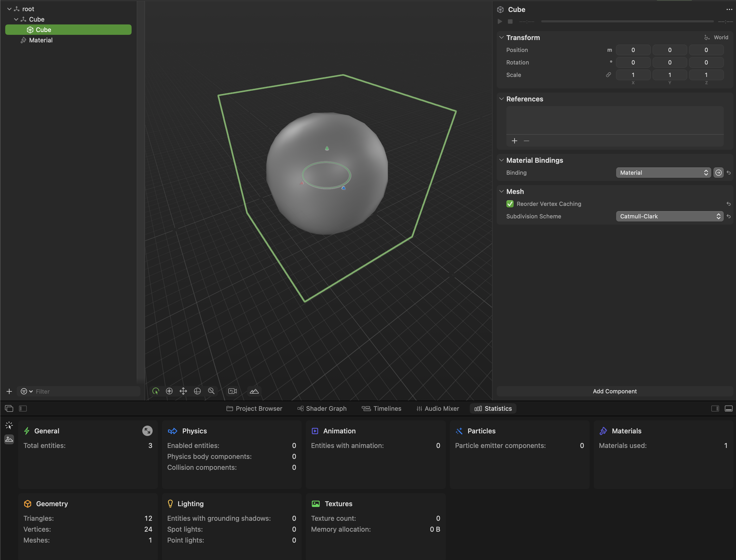736x560 pixels.
Task: Select the Material item in hierarchy
Action: point(41,40)
